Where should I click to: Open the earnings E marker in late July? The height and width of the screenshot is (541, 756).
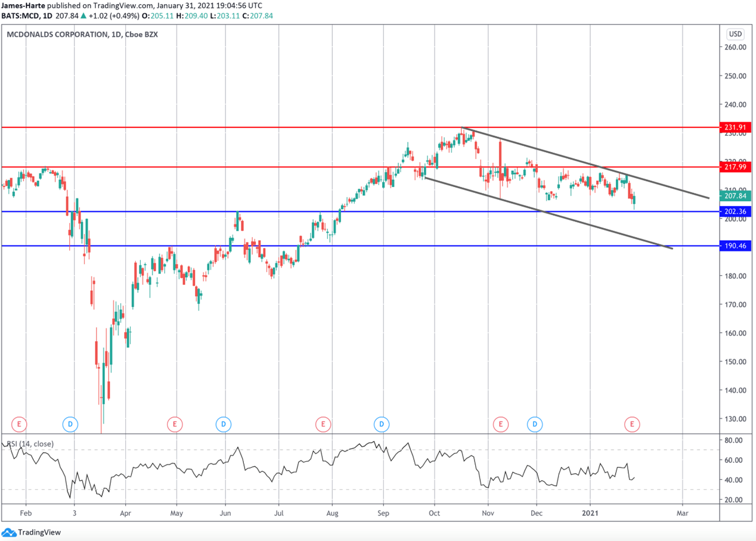[323, 424]
